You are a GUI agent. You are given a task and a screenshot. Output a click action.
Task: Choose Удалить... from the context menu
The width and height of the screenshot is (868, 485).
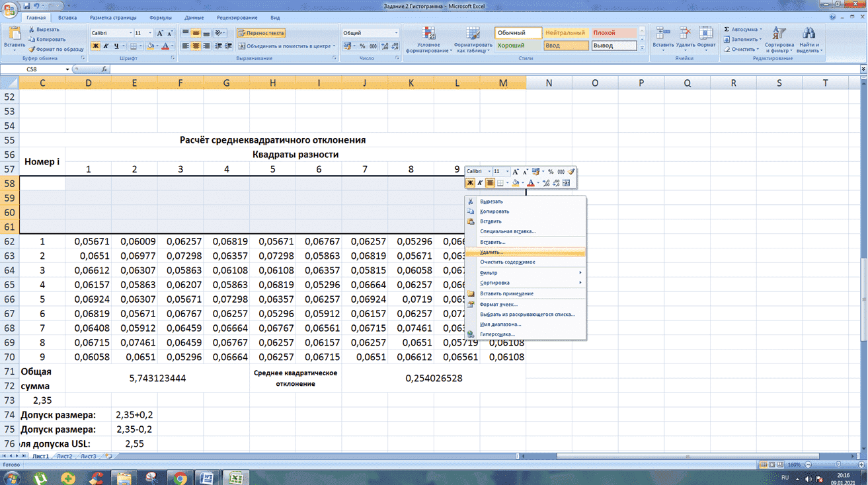pos(491,252)
